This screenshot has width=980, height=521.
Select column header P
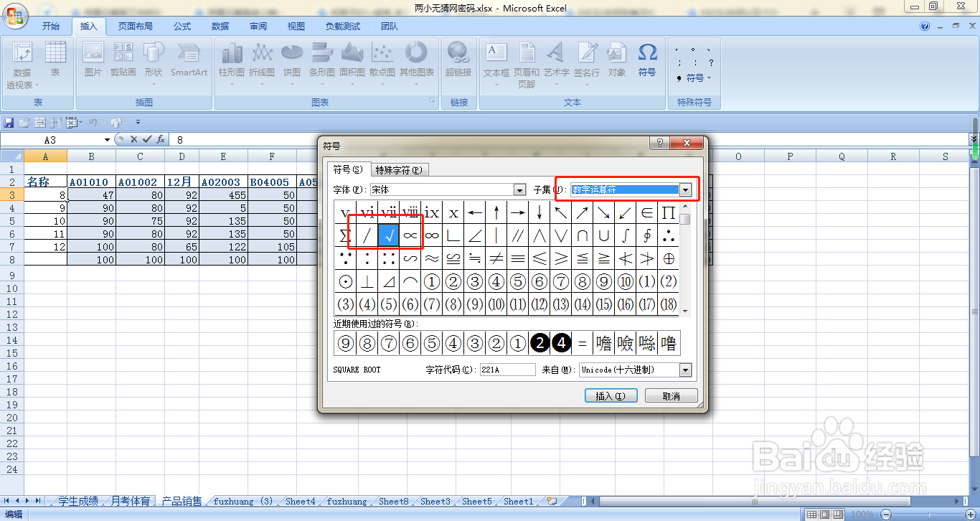789,156
